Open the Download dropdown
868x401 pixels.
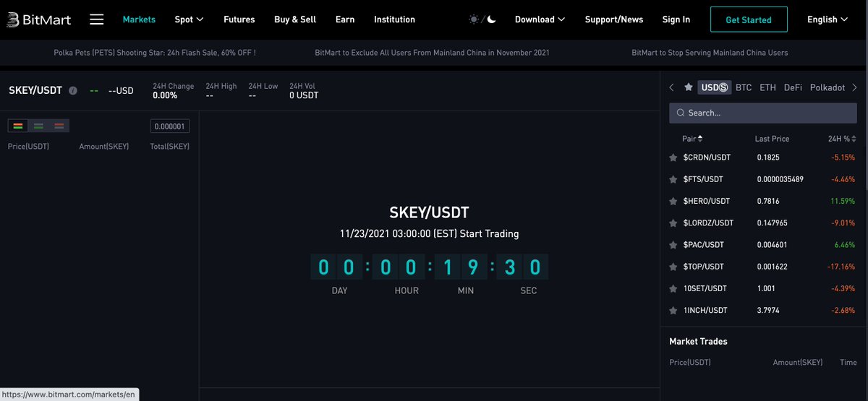(x=540, y=20)
